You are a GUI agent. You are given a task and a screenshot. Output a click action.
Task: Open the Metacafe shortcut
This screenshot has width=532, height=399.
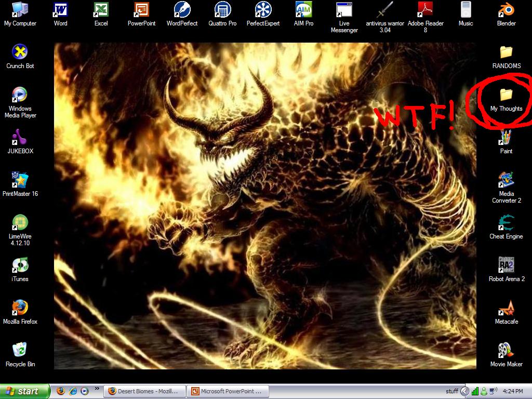[x=506, y=308]
